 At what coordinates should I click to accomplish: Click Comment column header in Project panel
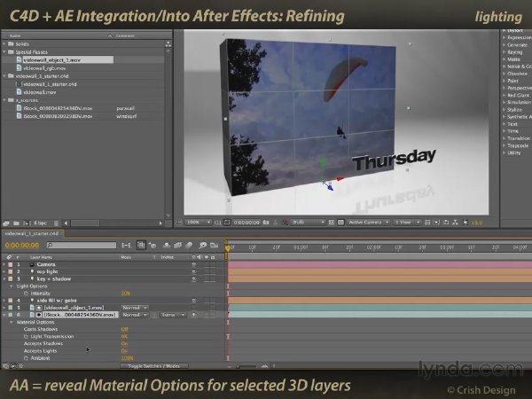coord(125,35)
